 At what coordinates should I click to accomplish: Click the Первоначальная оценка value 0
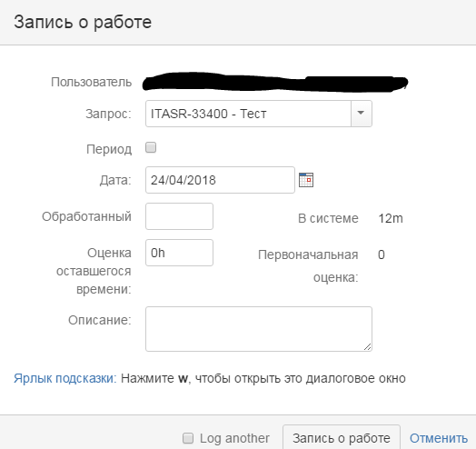click(x=382, y=254)
